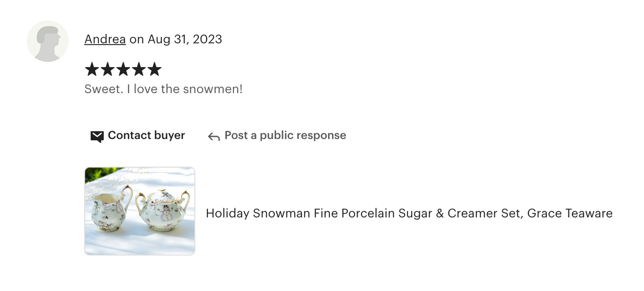This screenshot has width=644, height=291.
Task: Open Andrea's buyer profile link
Action: (x=105, y=39)
